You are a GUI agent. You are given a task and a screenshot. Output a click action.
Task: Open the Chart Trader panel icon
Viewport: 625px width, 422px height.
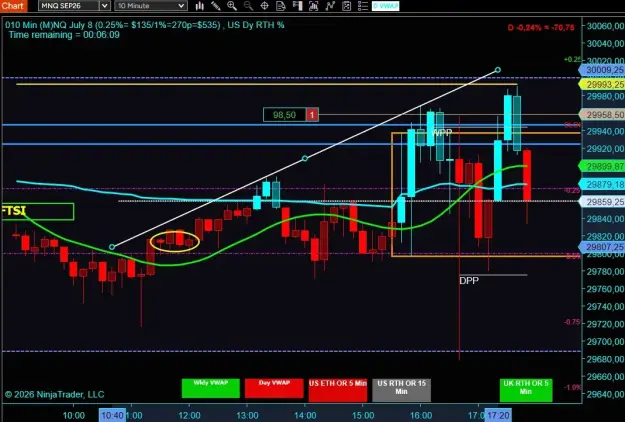(x=297, y=6)
